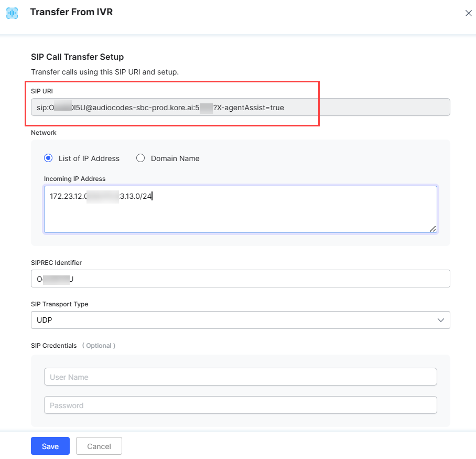Viewport: 476px width, 459px height.
Task: Click the Transfer From IVR title
Action: pyautogui.click(x=71, y=12)
